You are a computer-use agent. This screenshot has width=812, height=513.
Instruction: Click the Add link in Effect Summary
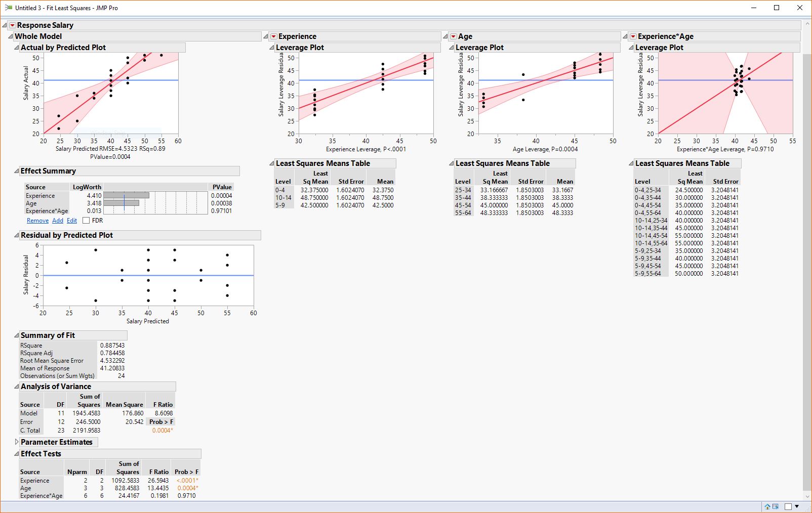(x=58, y=221)
